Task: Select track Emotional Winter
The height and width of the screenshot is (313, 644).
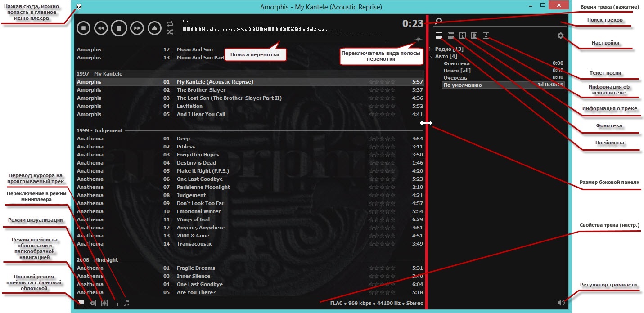Action: (x=250, y=211)
